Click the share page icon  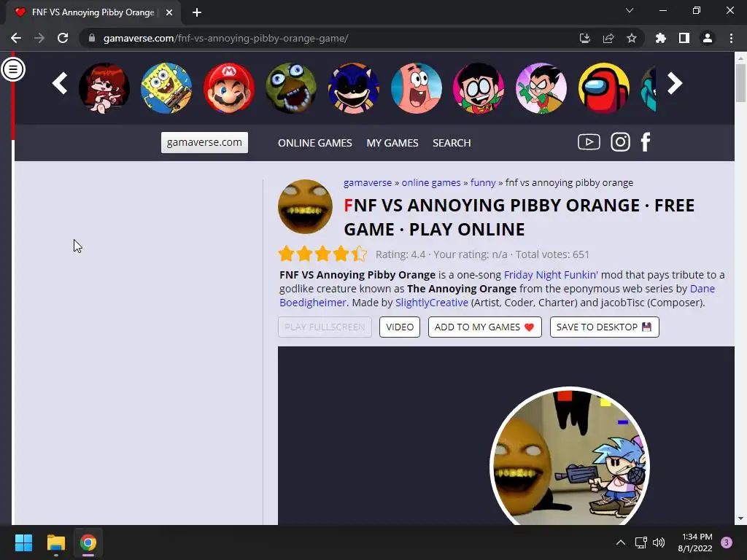point(608,38)
